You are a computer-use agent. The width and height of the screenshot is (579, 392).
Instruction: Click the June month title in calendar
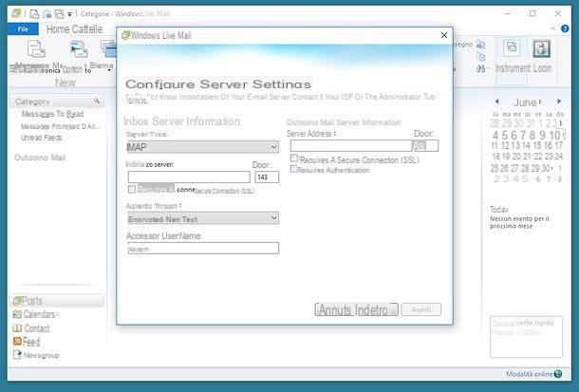(x=524, y=103)
